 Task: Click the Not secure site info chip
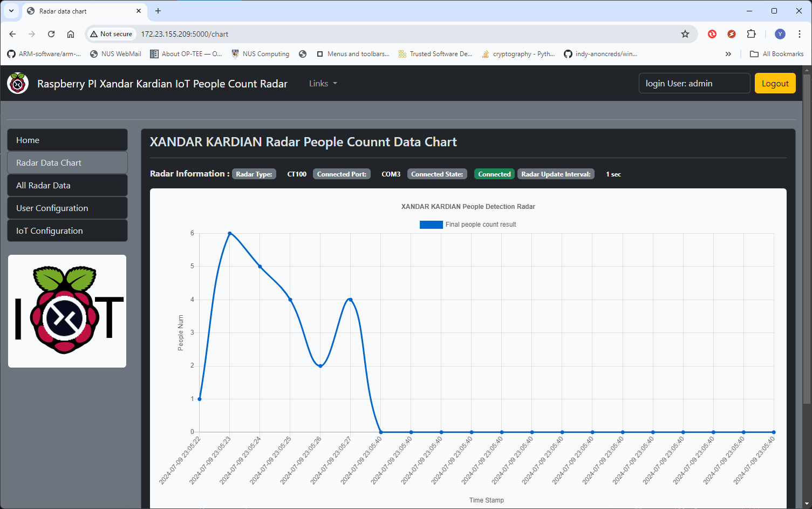point(111,34)
